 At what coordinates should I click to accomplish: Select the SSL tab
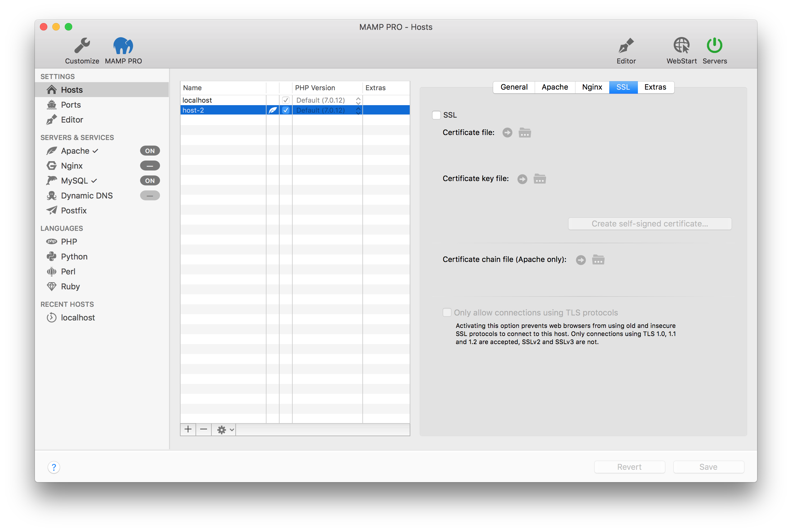click(623, 87)
